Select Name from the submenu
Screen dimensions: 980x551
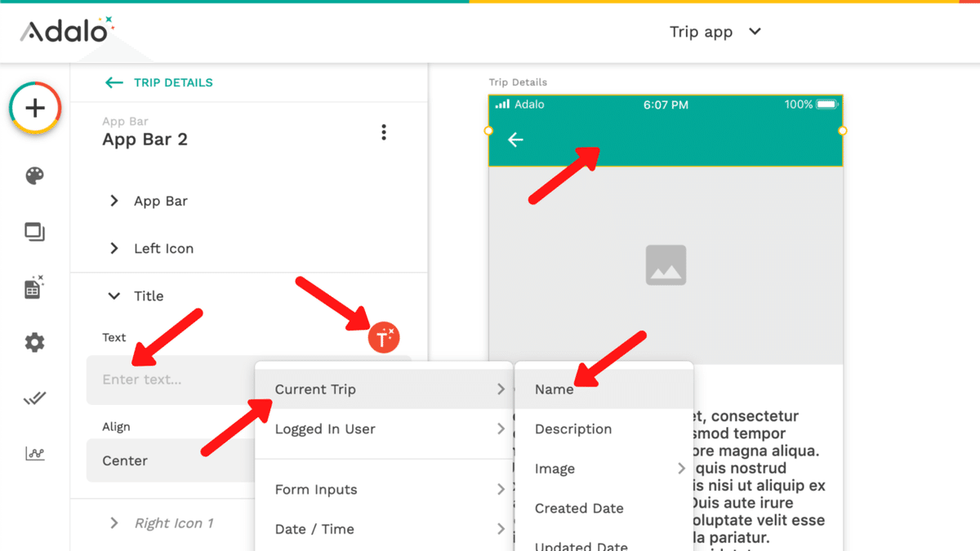coord(604,389)
